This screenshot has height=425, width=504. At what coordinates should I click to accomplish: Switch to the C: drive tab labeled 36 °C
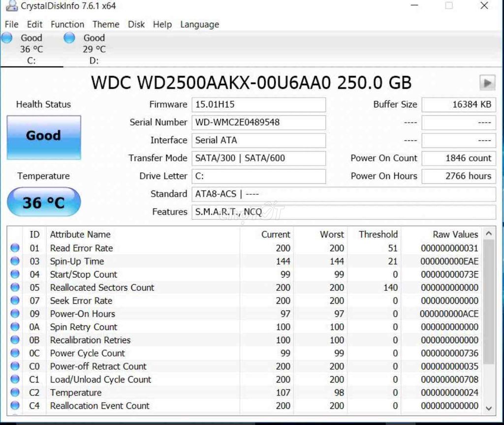tap(31, 49)
